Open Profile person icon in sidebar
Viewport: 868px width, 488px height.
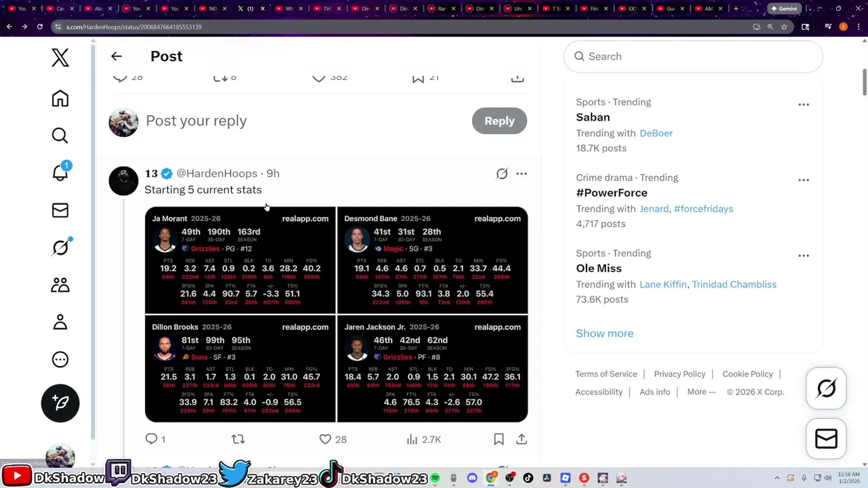coord(60,322)
